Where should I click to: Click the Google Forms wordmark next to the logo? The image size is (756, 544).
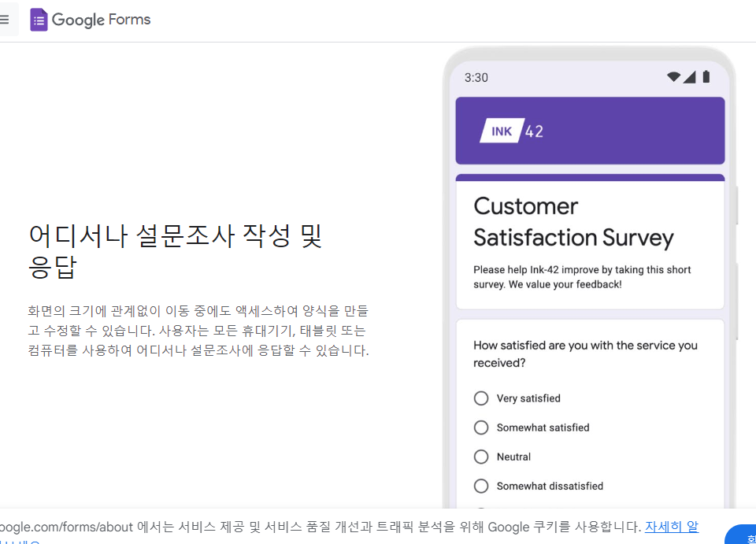click(x=101, y=20)
